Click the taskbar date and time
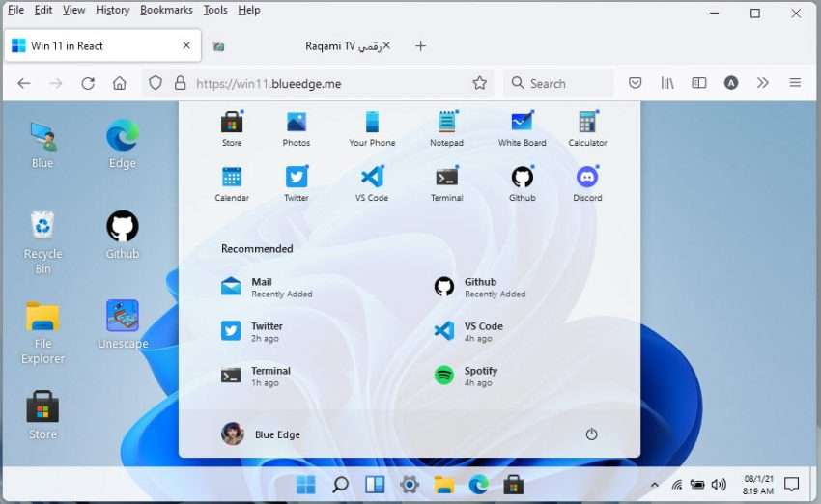 point(757,485)
